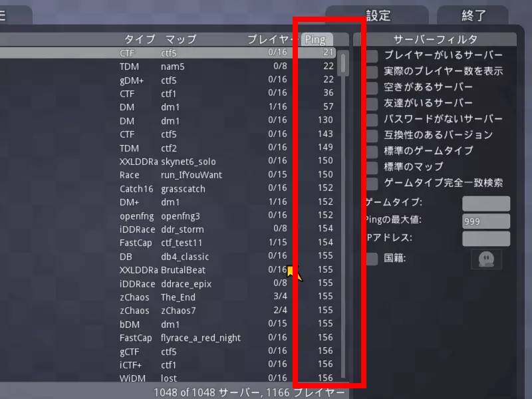Enable 標準のマップ filter
532x399 pixels.
(372, 168)
